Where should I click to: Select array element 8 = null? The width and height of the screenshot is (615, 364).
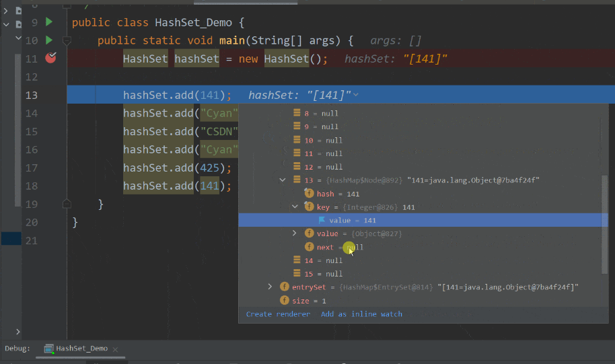pos(420,113)
